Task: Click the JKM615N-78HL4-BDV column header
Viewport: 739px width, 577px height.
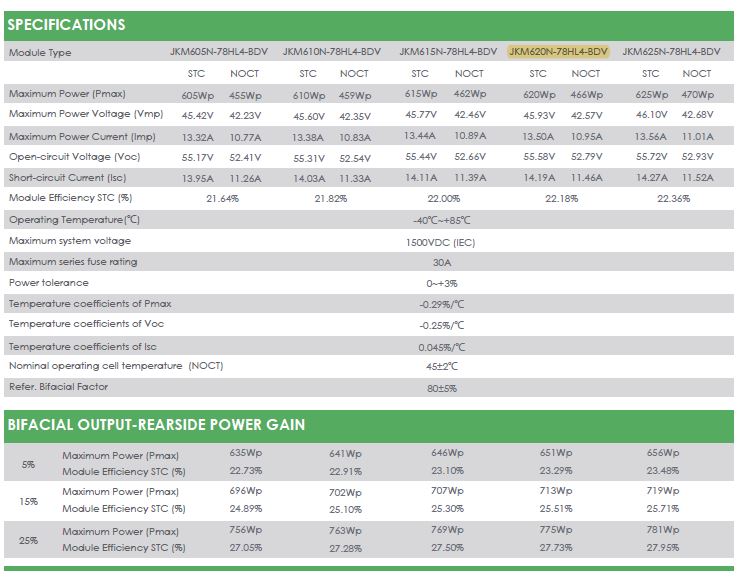Action: (x=447, y=51)
